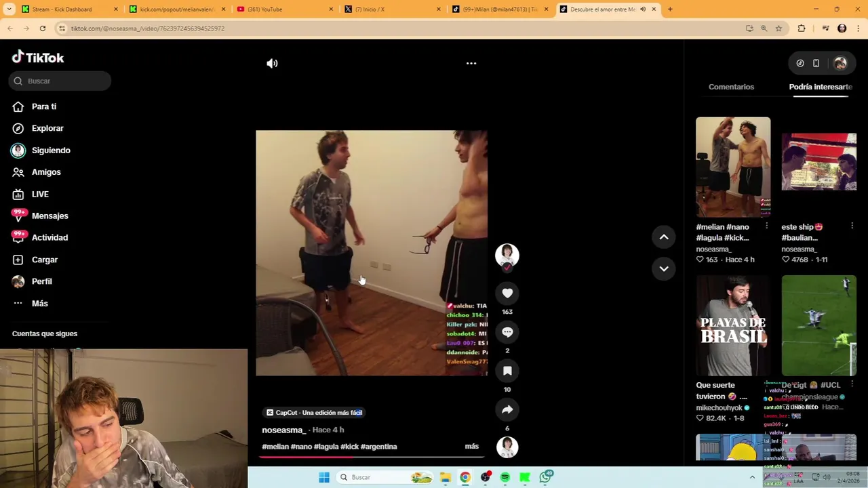Switch to the YouTube browser tab

pyautogui.click(x=285, y=9)
